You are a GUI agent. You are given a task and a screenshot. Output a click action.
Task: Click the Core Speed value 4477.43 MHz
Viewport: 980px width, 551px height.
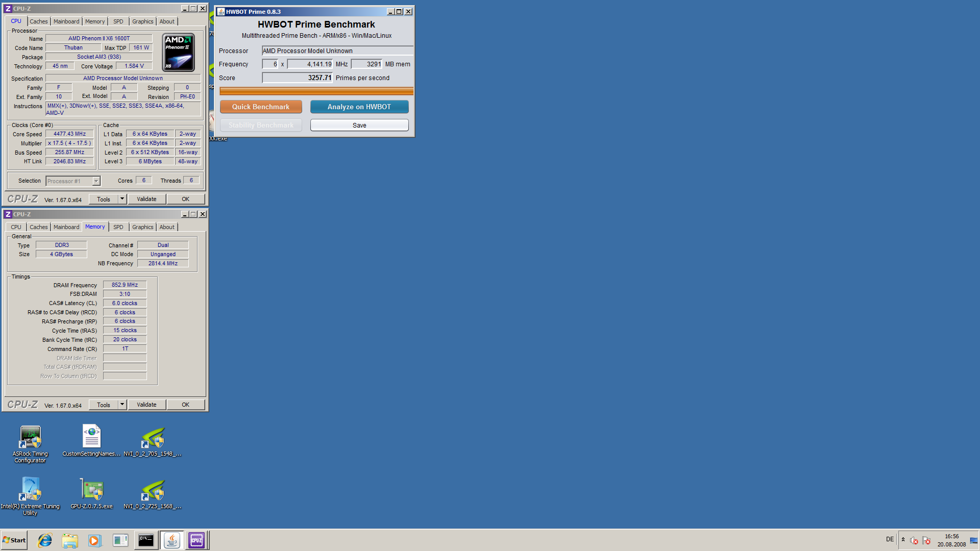click(x=69, y=134)
